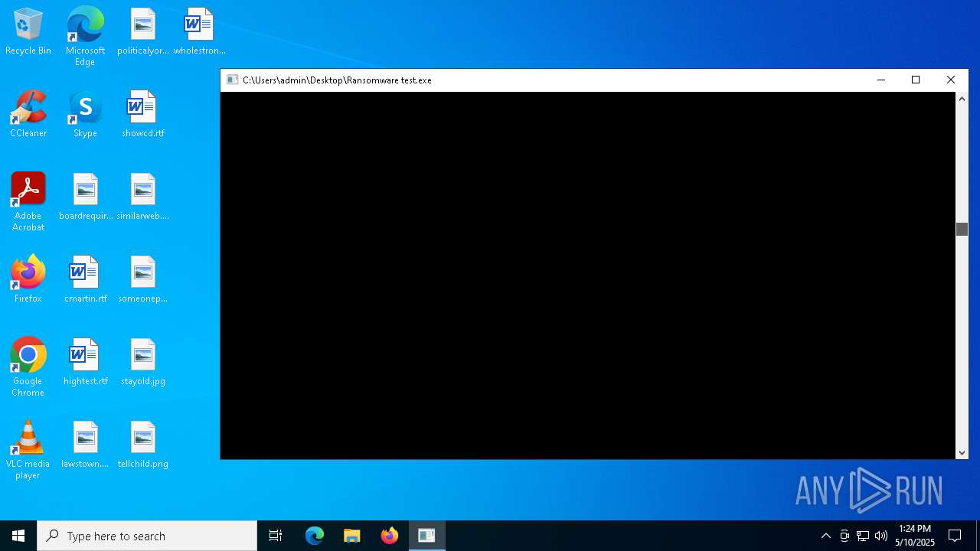
Task: Open the network status tray icon
Action: point(863,536)
